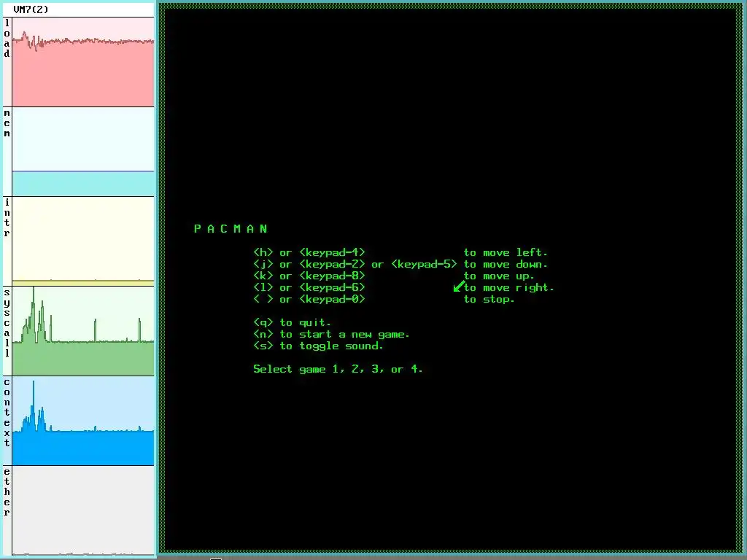747x560 pixels.
Task: Click the '<h> or <keypad-4>' line
Action: click(x=309, y=252)
